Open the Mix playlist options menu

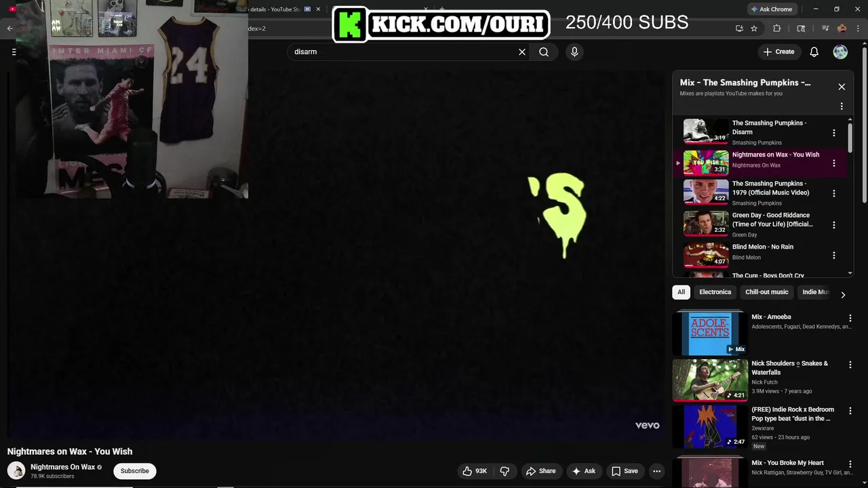tap(842, 106)
